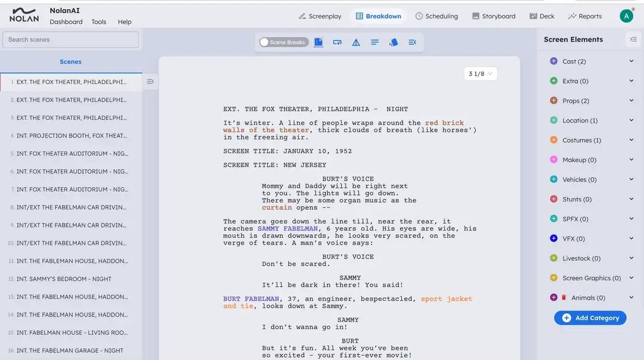Open the Tools menu
Image resolution: width=644 pixels, height=360 pixels.
point(98,21)
